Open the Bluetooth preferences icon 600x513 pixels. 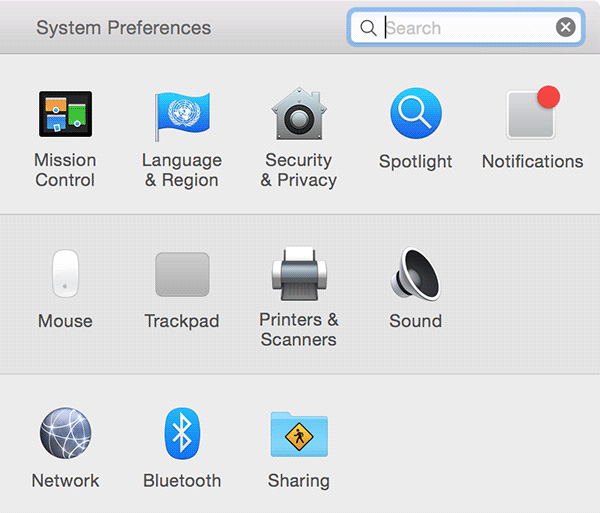point(182,433)
